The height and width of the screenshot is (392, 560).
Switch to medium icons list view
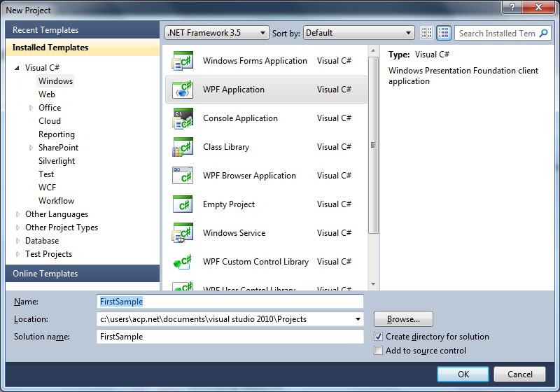444,33
